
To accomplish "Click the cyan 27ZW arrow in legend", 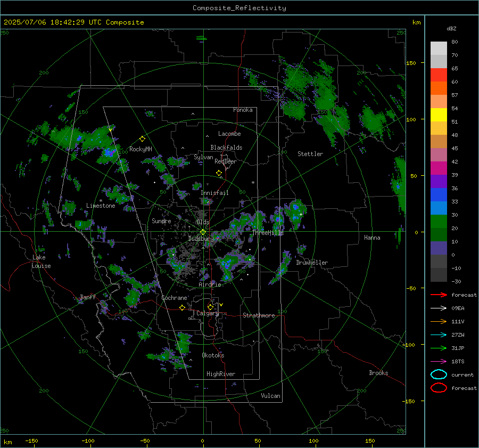I will tap(439, 335).
